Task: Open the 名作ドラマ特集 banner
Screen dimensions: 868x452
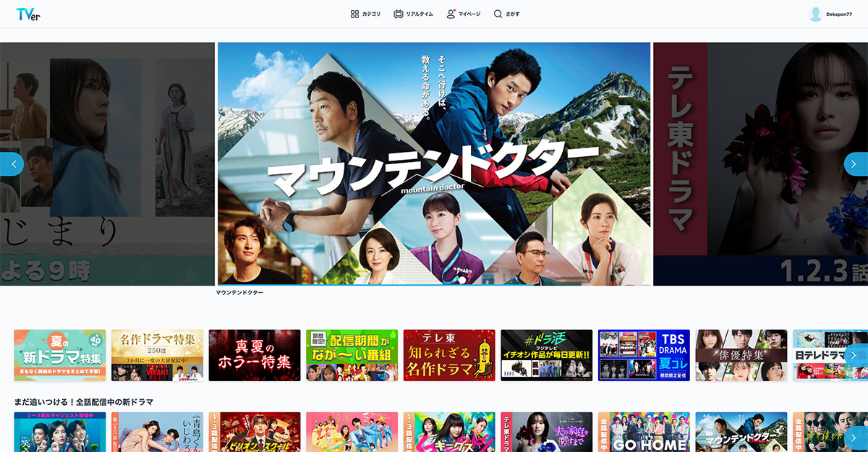Action: [157, 355]
